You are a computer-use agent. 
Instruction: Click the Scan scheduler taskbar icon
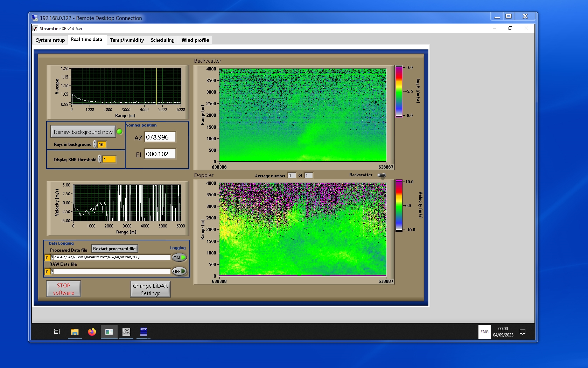pyautogui.click(x=126, y=332)
